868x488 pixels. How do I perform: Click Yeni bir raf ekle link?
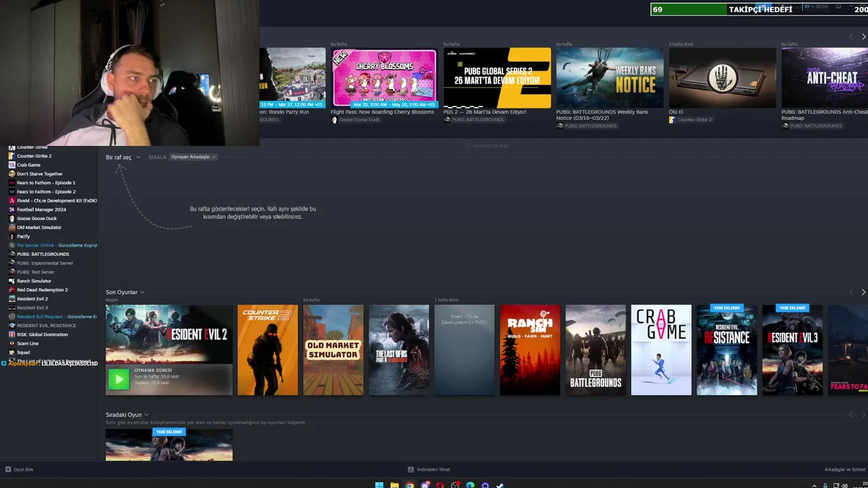coord(486,146)
